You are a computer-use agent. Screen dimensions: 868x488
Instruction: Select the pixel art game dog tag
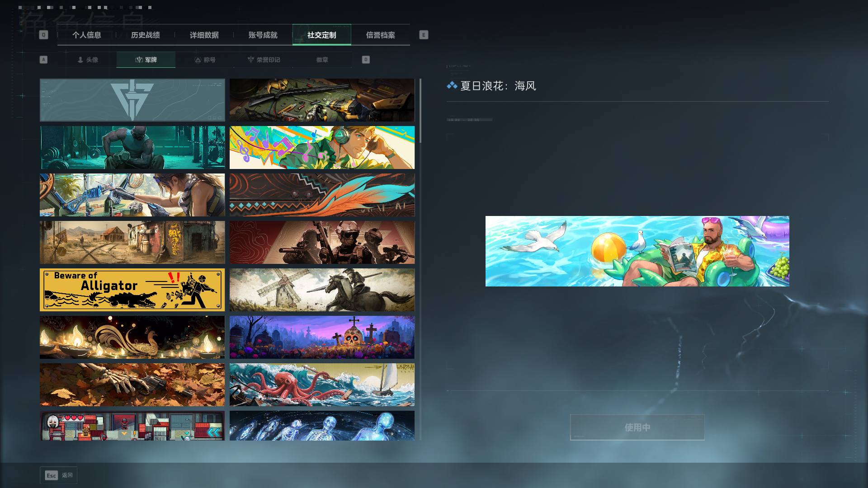pos(132,426)
